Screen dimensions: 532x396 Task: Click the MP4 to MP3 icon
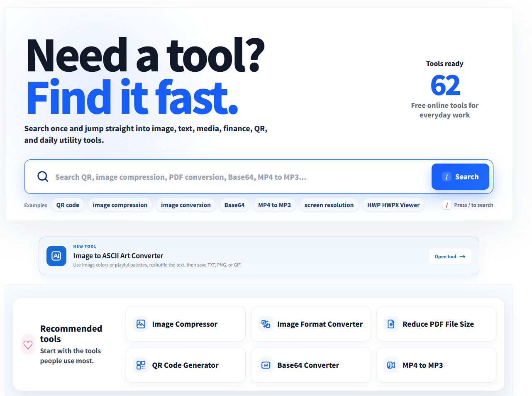coord(391,365)
